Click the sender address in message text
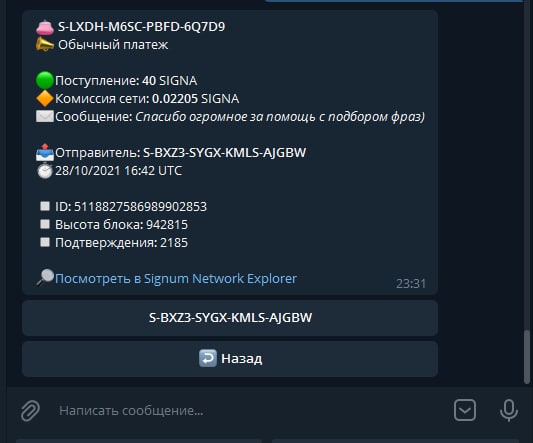This screenshot has width=533, height=443. pyautogui.click(x=224, y=153)
